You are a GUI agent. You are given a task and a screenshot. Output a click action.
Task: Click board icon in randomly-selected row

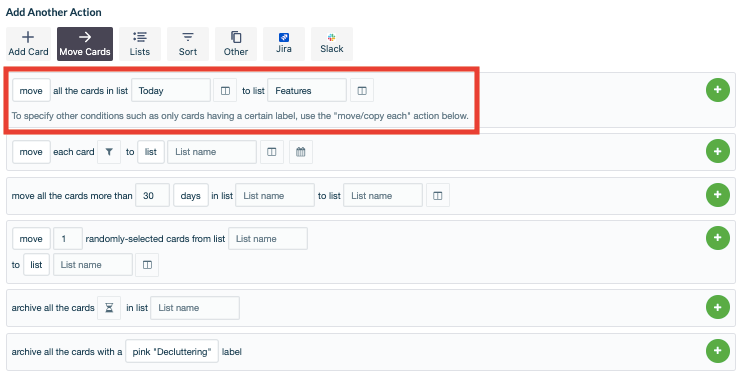click(x=147, y=265)
